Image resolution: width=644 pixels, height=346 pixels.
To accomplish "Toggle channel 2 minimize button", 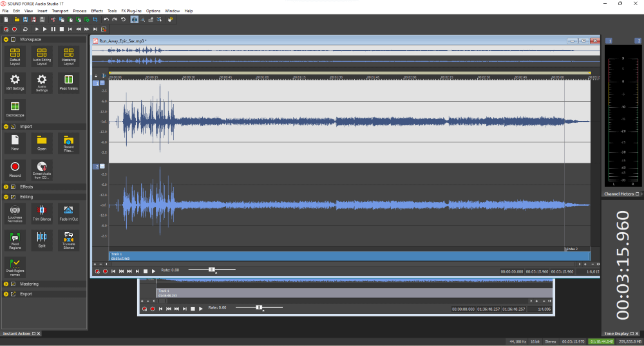I will (x=102, y=166).
